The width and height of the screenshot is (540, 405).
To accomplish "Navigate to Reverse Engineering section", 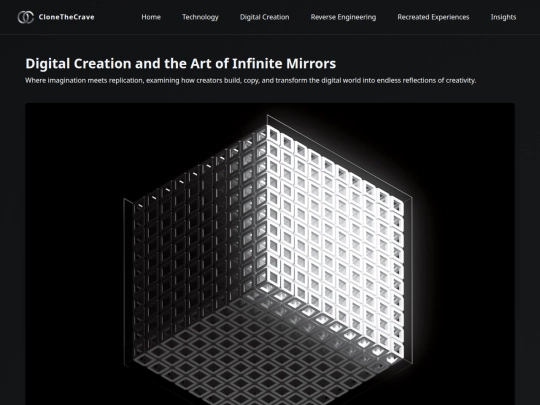I will pos(343,17).
